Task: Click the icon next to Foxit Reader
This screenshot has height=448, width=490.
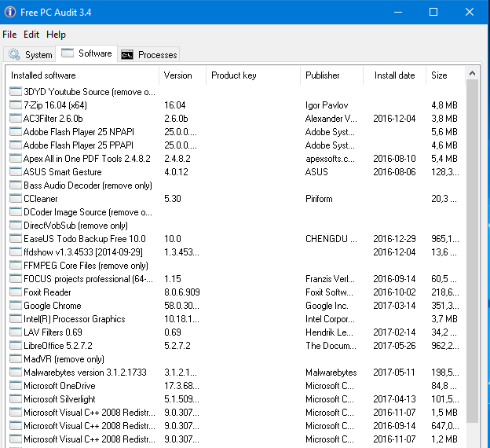Action: [16, 292]
